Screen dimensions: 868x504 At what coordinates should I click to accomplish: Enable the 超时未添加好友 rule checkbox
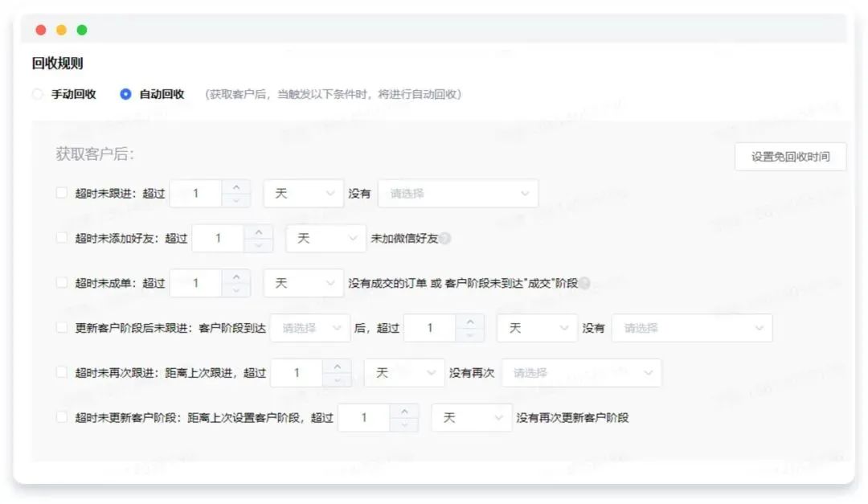(61, 238)
